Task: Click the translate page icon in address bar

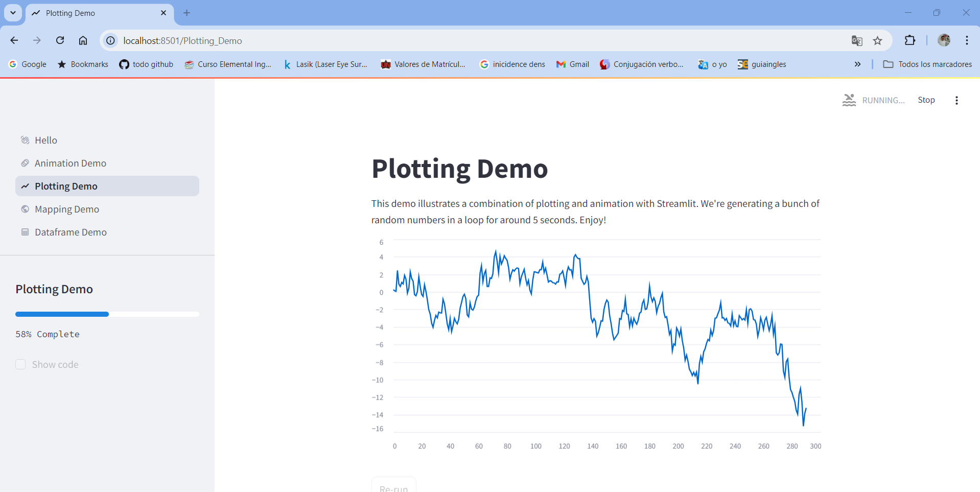Action: point(857,41)
